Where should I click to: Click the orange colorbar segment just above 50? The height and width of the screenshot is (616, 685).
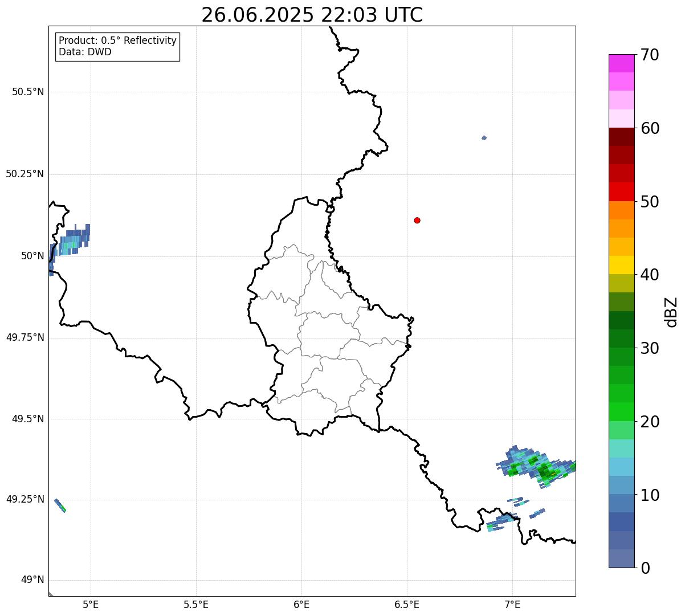coord(621,210)
